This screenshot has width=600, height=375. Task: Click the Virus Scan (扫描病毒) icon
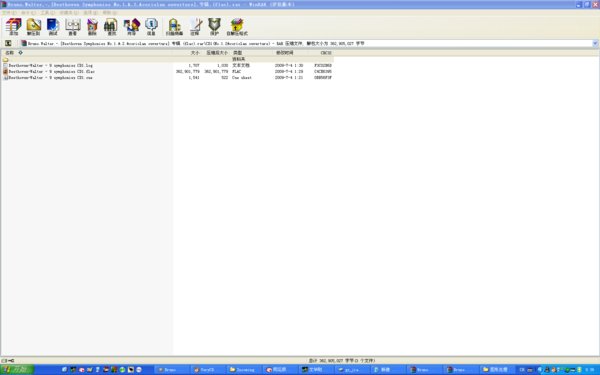click(x=174, y=26)
